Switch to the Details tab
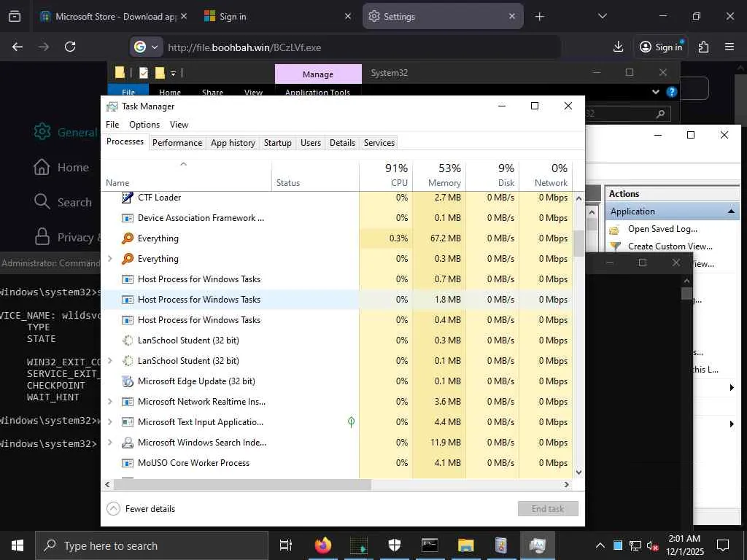Image resolution: width=747 pixels, height=560 pixels. coord(343,143)
